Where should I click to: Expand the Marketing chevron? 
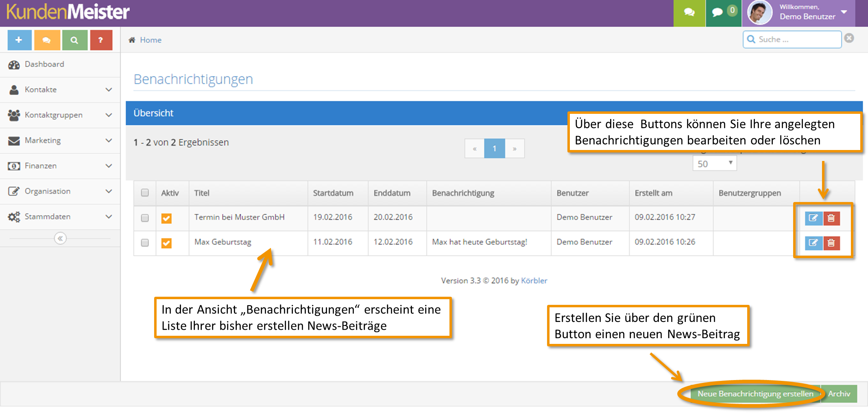(109, 140)
